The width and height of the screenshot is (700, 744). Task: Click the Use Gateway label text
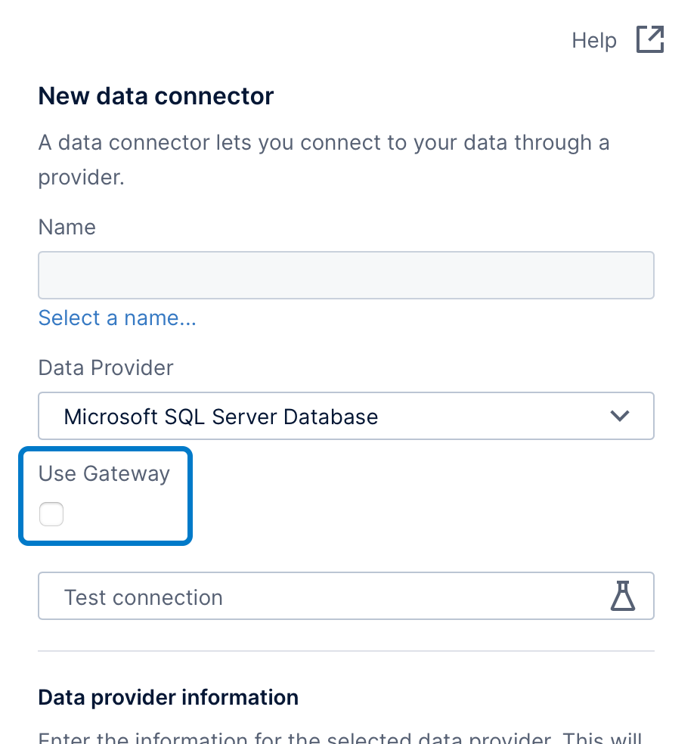click(x=104, y=474)
